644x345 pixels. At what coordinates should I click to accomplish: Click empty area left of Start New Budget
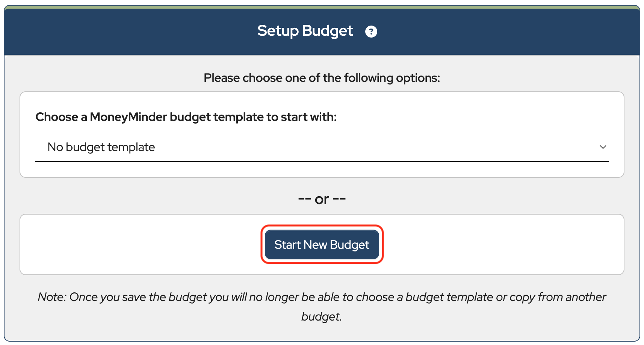pyautogui.click(x=139, y=245)
